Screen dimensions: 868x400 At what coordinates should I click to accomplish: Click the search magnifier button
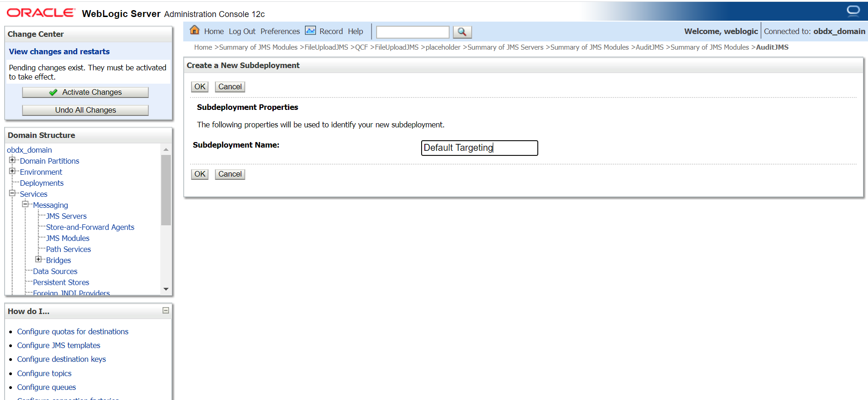[x=462, y=32]
